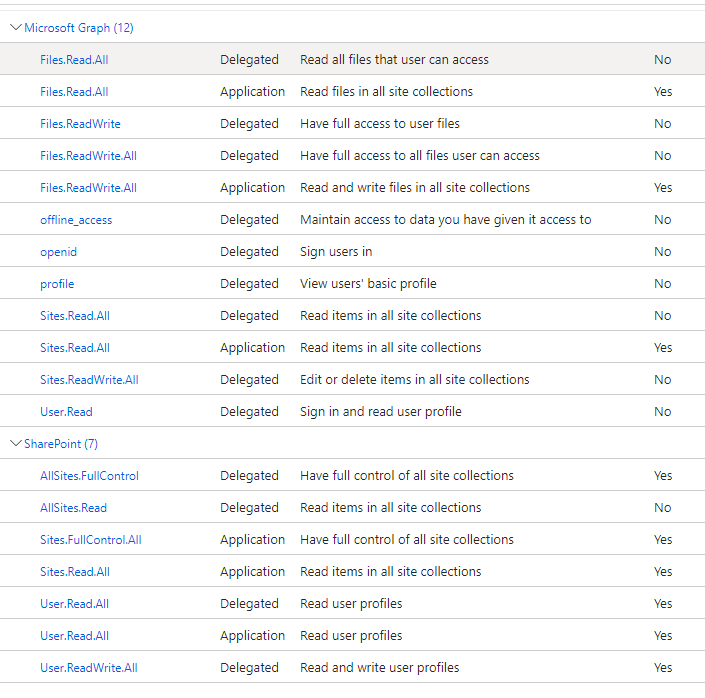The width and height of the screenshot is (705, 698).
Task: Open the Application Files.ReadWrite.All permission
Action: (x=88, y=188)
